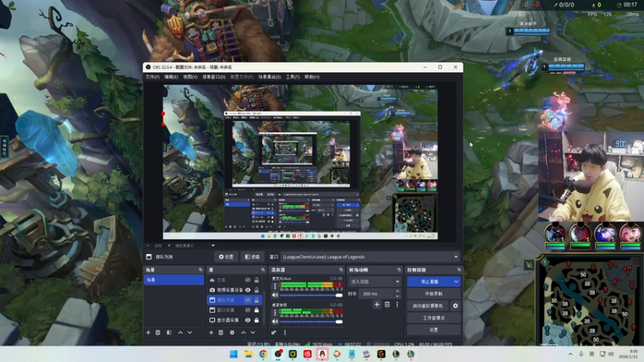Decrease transition duration with down stepper
Viewport: 644px width, 362px height.
[397, 296]
